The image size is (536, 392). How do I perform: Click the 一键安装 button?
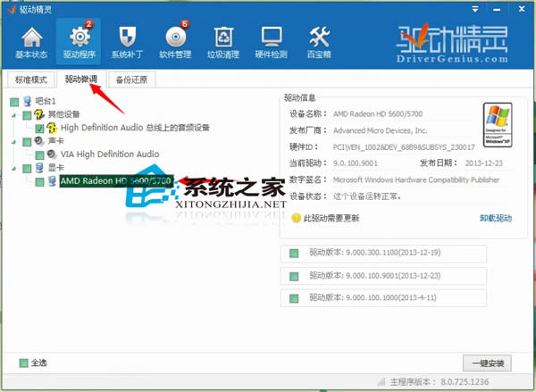pyautogui.click(x=486, y=363)
